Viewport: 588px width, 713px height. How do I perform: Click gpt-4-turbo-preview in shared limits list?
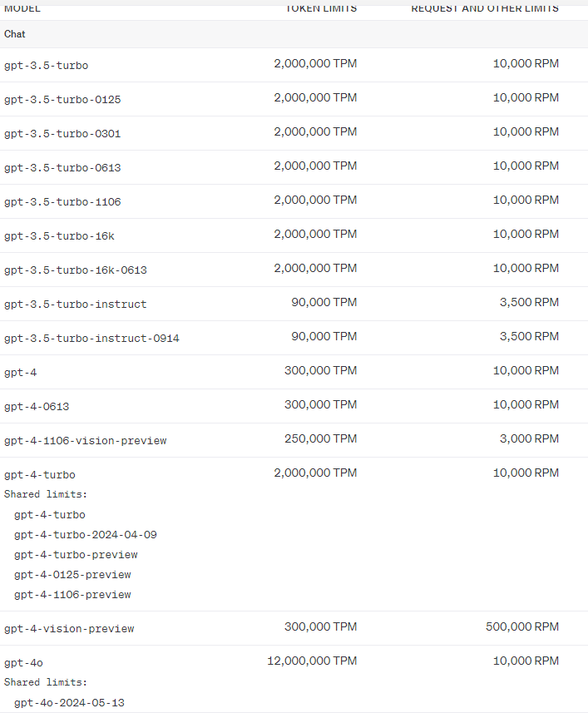click(x=76, y=555)
